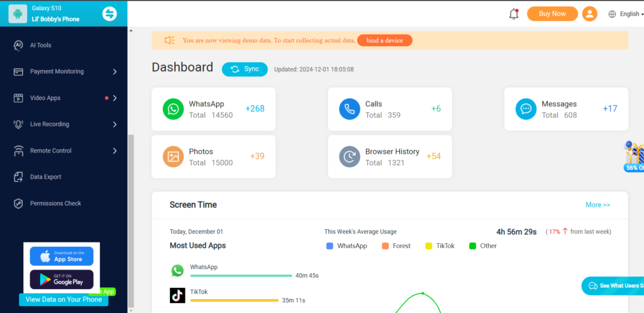Open the Messages chat bubble icon

[526, 109]
